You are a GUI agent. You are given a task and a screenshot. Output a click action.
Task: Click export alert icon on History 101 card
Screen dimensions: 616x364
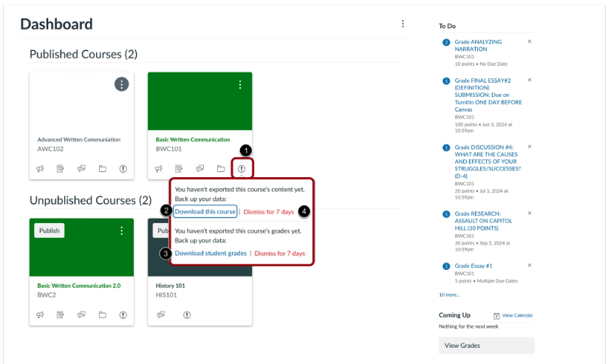point(187,315)
